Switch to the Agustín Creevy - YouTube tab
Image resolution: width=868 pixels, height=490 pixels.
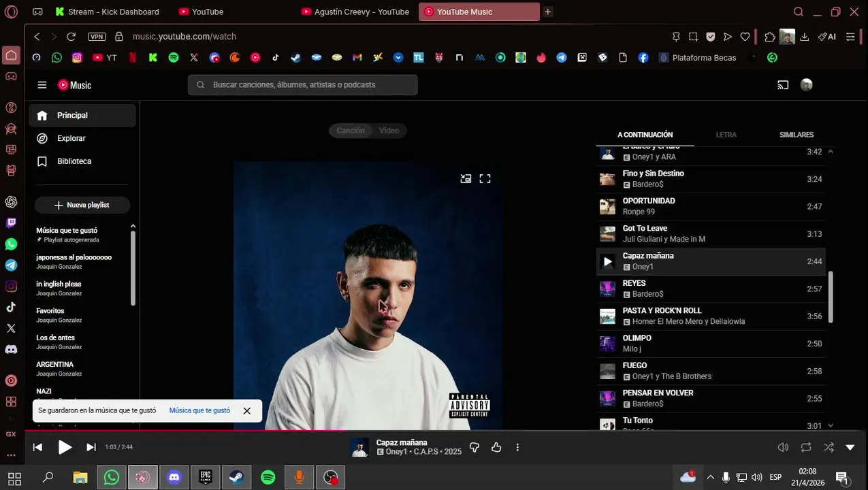[355, 12]
